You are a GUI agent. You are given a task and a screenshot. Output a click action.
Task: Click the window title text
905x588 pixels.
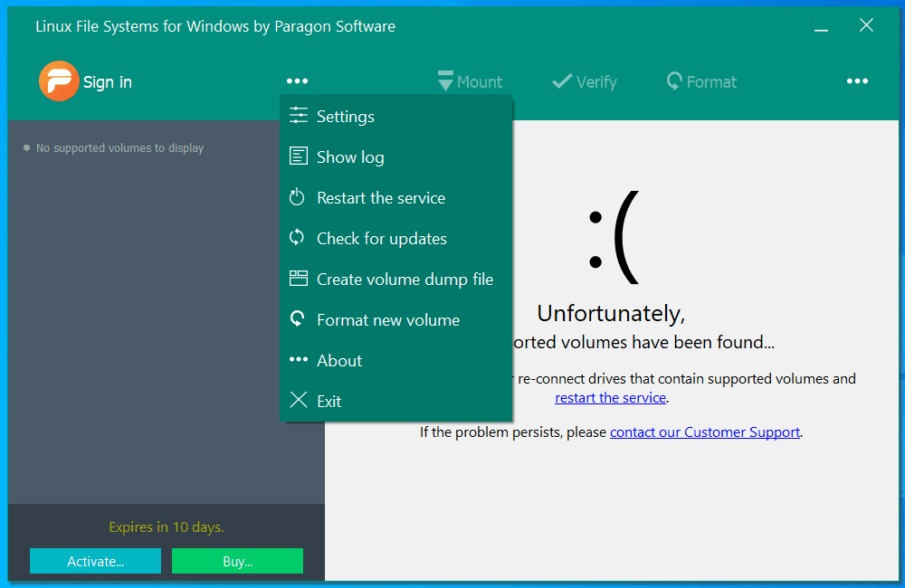pos(215,26)
